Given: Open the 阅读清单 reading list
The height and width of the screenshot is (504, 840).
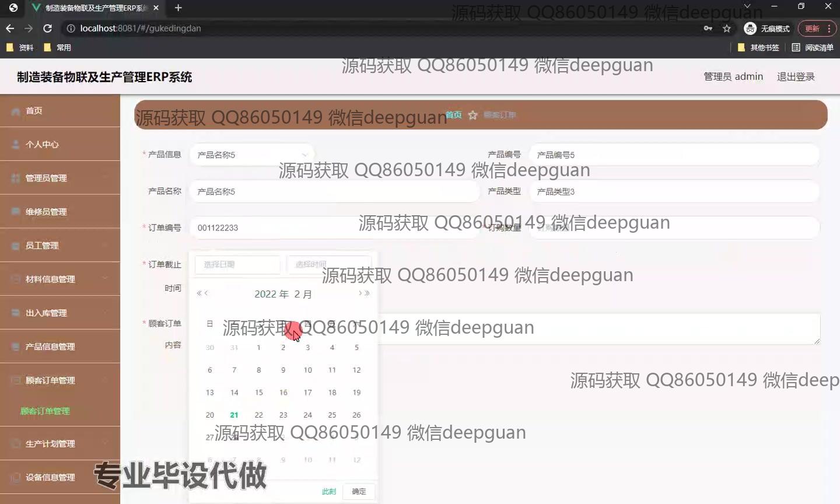Looking at the screenshot, I should tap(813, 47).
